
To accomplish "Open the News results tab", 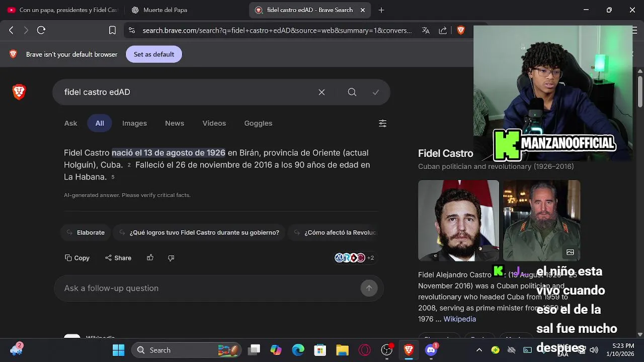I will pyautogui.click(x=175, y=123).
